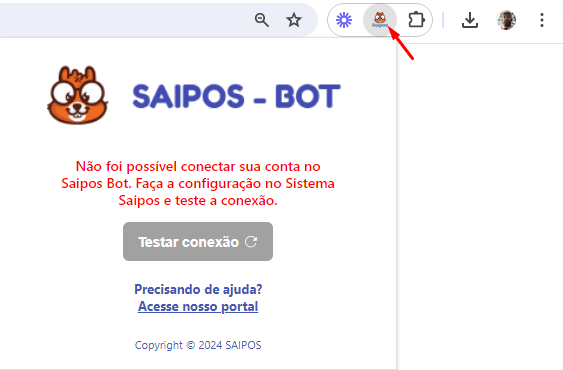This screenshot has width=563, height=370.
Task: Click the SAIPOS - BOT heading
Action: (x=236, y=96)
